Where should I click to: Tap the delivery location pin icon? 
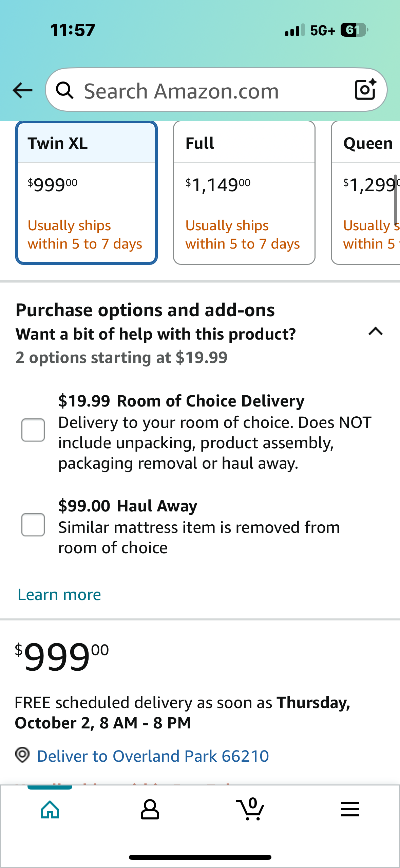coord(22,755)
